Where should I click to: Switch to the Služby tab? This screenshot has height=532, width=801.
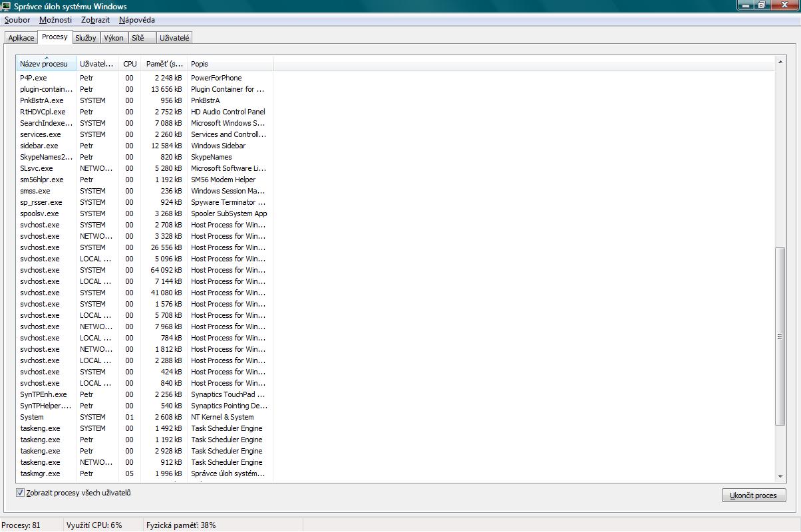pyautogui.click(x=86, y=38)
